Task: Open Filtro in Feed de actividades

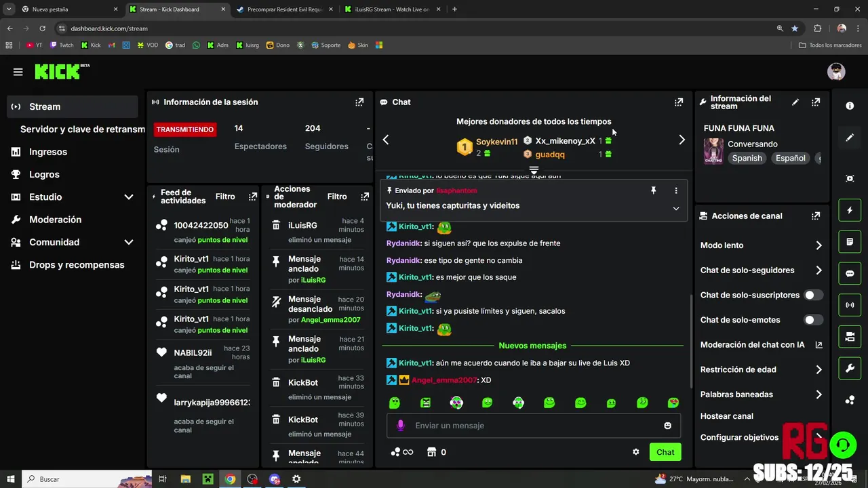Action: coord(225,197)
